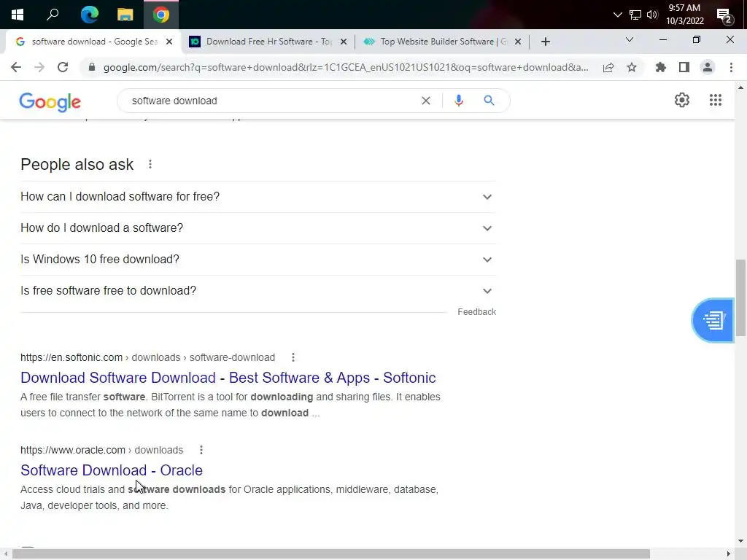This screenshot has width=747, height=560.
Task: Click the horizontal scrollbar thumb
Action: point(331,554)
